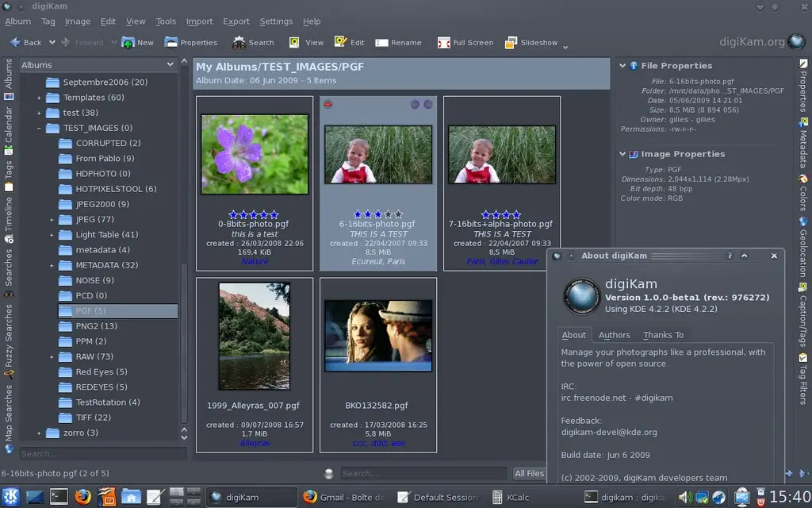Collapse the Image Properties section

coord(622,154)
